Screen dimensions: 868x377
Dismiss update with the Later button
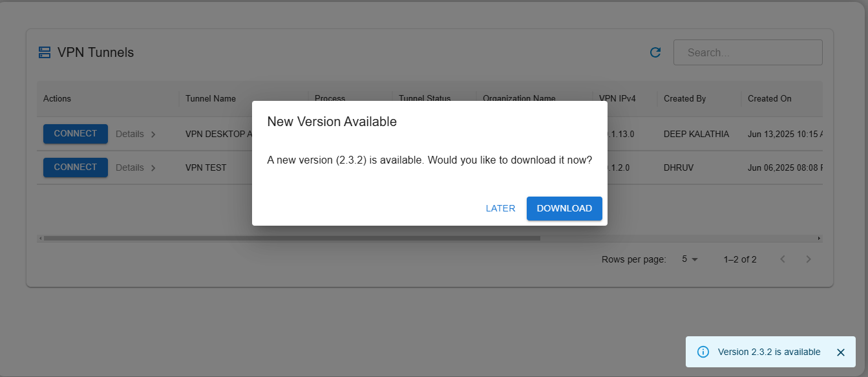click(500, 208)
